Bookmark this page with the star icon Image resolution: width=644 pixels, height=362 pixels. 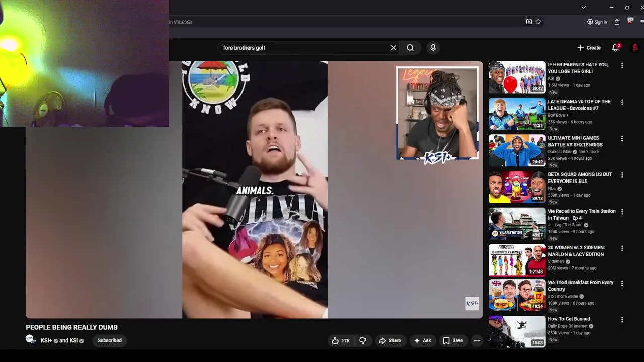(538, 22)
